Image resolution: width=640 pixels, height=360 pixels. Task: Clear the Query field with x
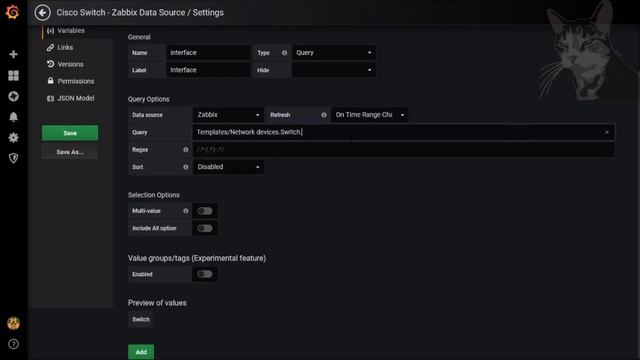click(x=607, y=132)
